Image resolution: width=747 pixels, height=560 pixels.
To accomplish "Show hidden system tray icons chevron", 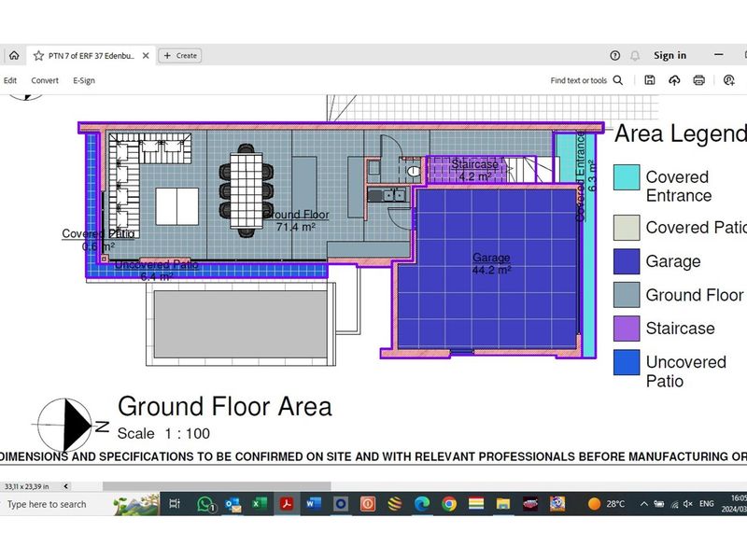I will (644, 504).
